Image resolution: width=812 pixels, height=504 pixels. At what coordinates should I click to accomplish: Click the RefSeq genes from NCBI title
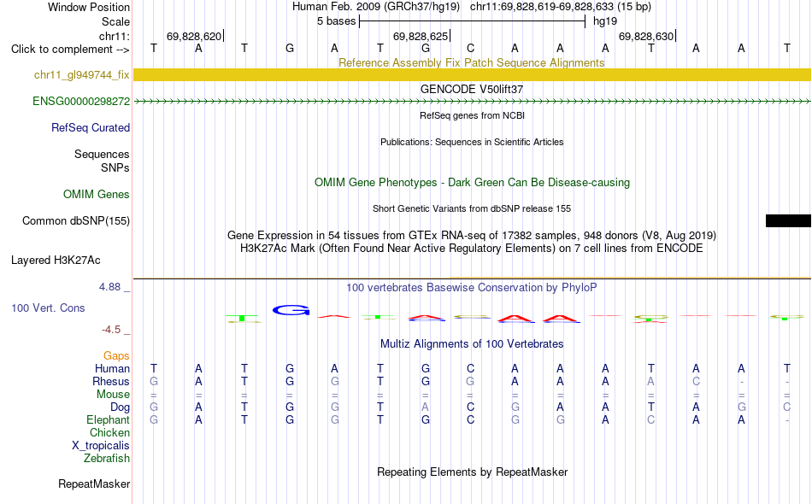click(472, 115)
